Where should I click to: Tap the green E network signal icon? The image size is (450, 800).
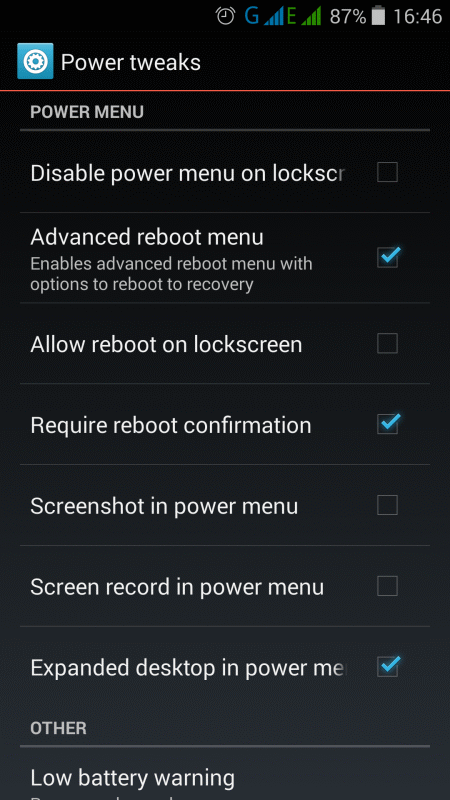coord(304,16)
